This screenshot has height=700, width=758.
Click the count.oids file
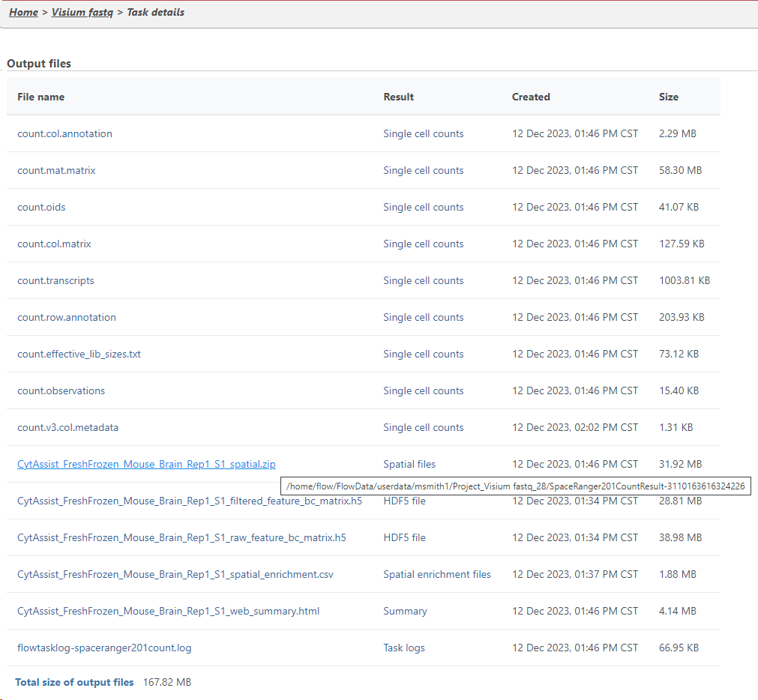(x=41, y=207)
